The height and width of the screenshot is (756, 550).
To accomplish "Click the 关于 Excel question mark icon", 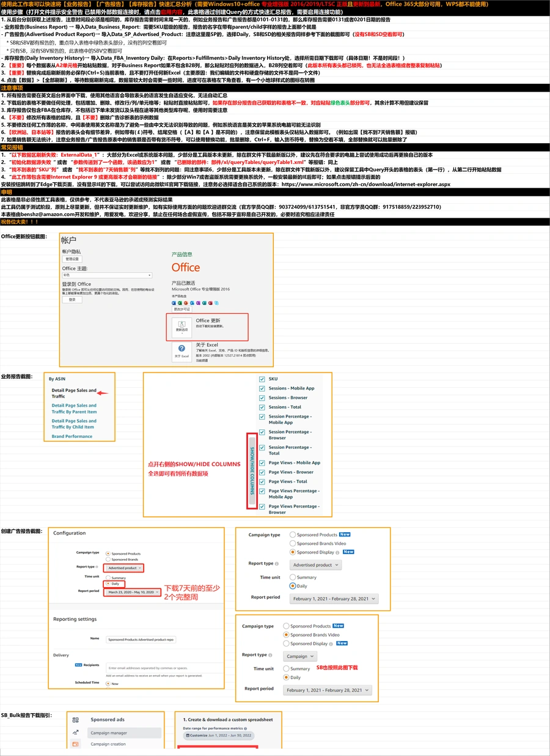I will tap(182, 349).
